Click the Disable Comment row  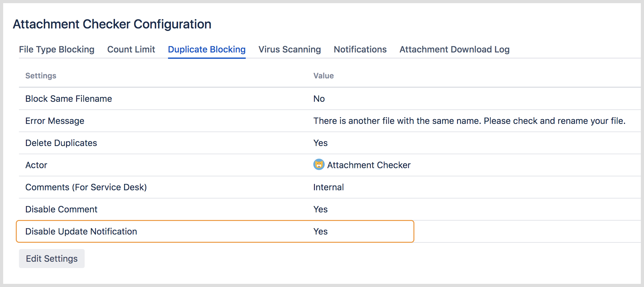(x=61, y=209)
